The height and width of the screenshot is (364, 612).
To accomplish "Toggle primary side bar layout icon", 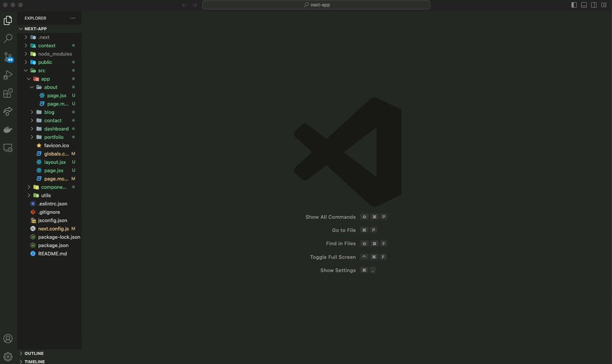I will pos(574,5).
